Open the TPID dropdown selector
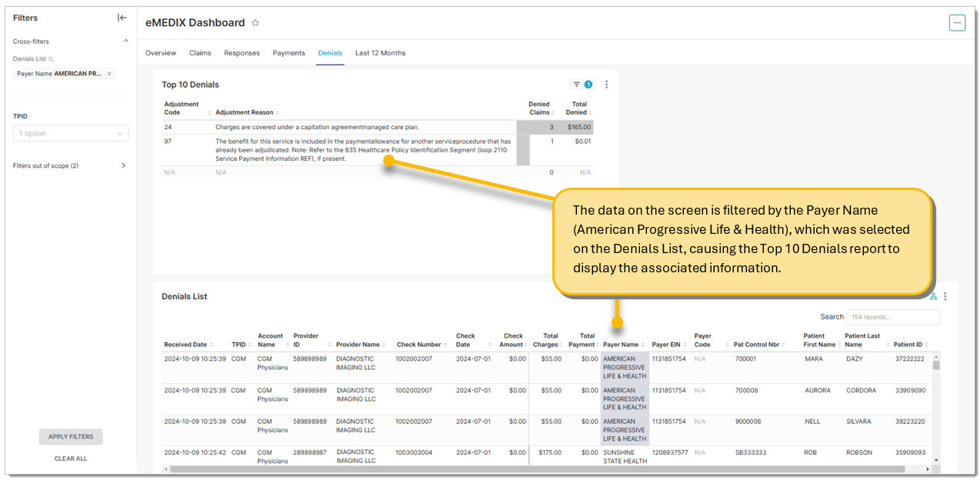Image resolution: width=980 pixels, height=480 pixels. pyautogui.click(x=71, y=134)
